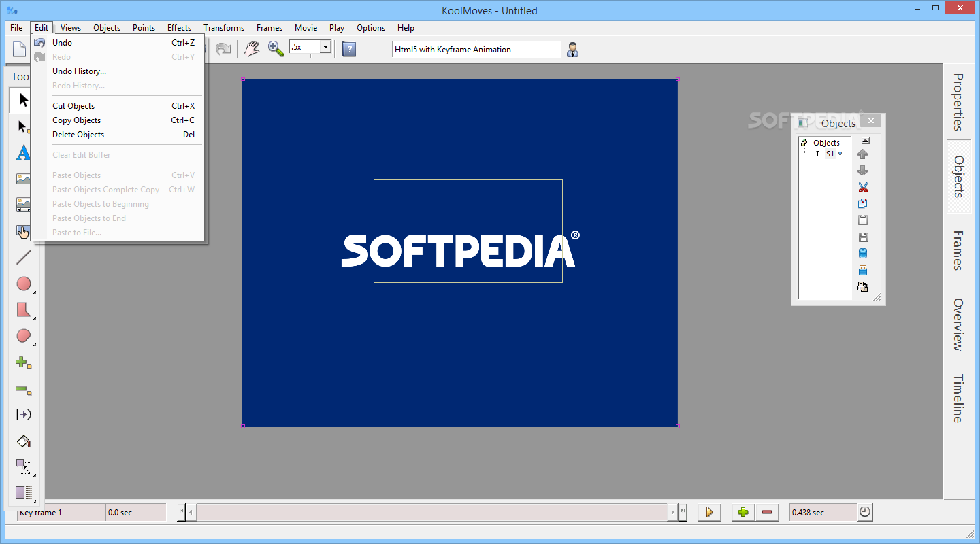The height and width of the screenshot is (544, 980).
Task: Open the Objects menu
Action: (107, 28)
